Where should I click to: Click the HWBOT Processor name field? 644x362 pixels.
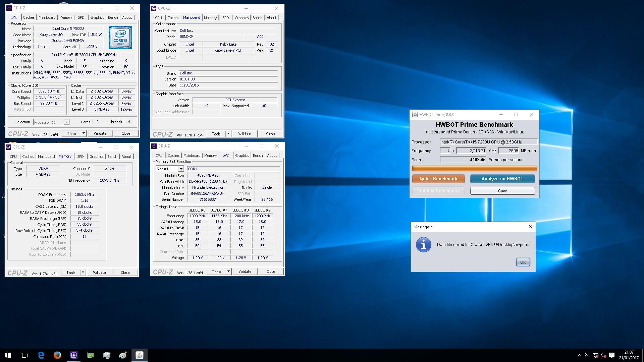[x=489, y=142]
